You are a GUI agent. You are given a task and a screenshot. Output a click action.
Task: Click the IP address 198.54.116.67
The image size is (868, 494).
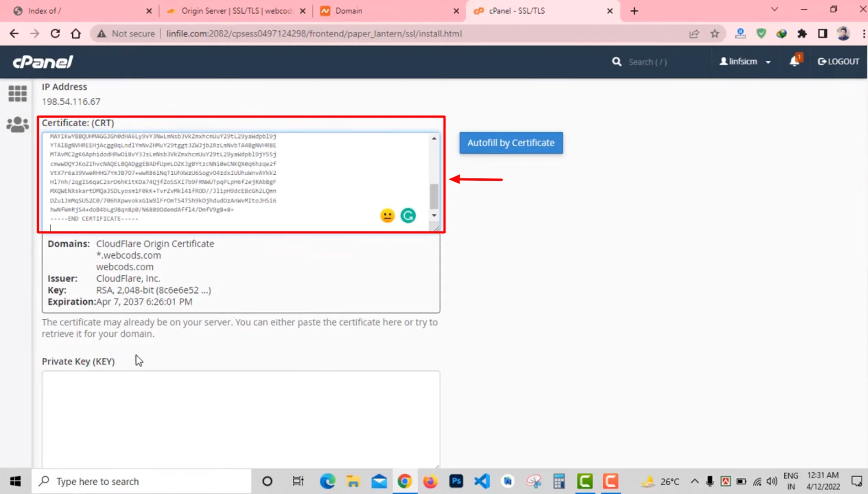pos(71,102)
